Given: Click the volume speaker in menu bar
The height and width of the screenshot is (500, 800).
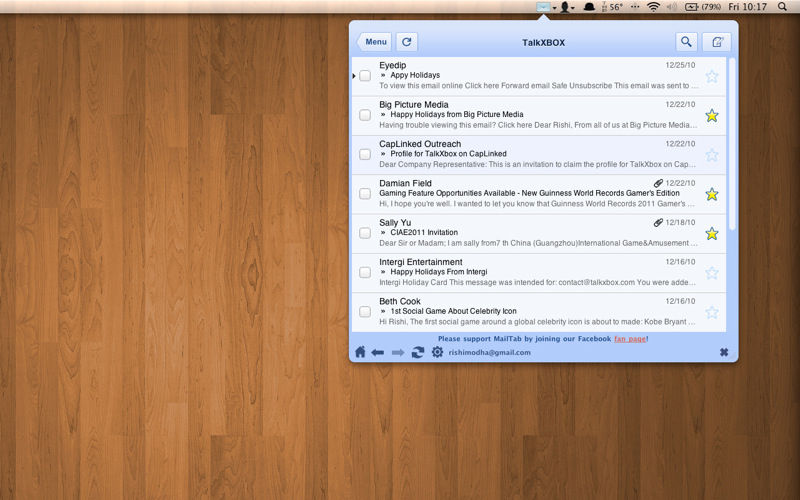Looking at the screenshot, I should [672, 7].
